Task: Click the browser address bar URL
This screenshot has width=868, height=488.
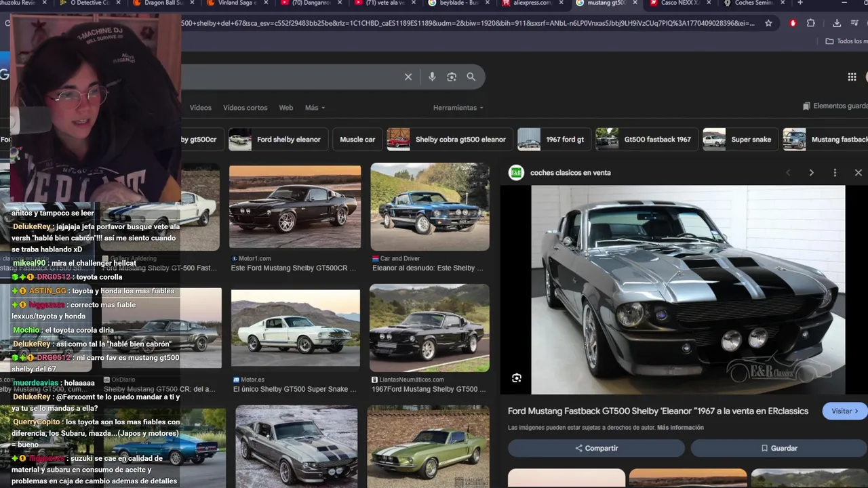Action: (468, 23)
